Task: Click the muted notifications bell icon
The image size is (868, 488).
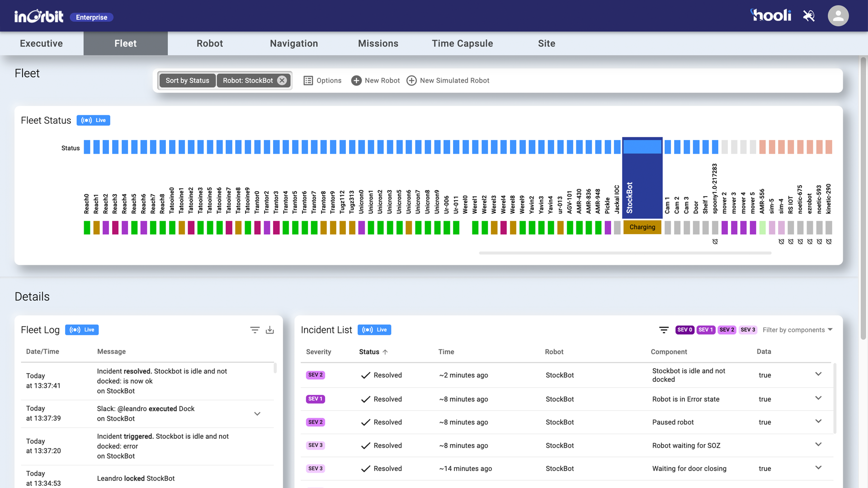Action: (809, 16)
